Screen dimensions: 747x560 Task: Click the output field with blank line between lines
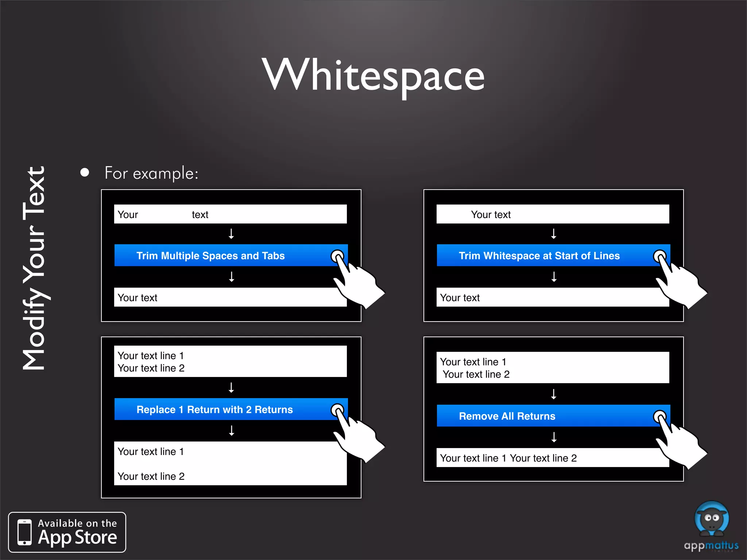(x=231, y=463)
